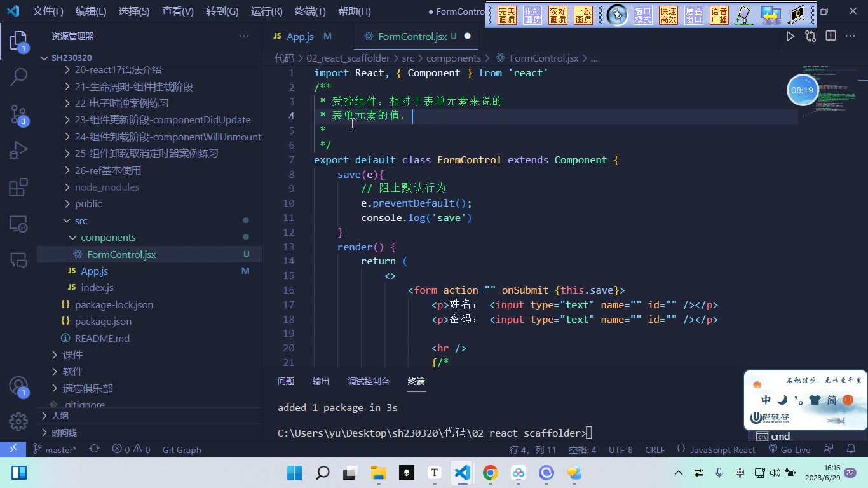Screen dimensions: 868x488
Task: Open the Explorer view in activity bar
Action: (18, 43)
